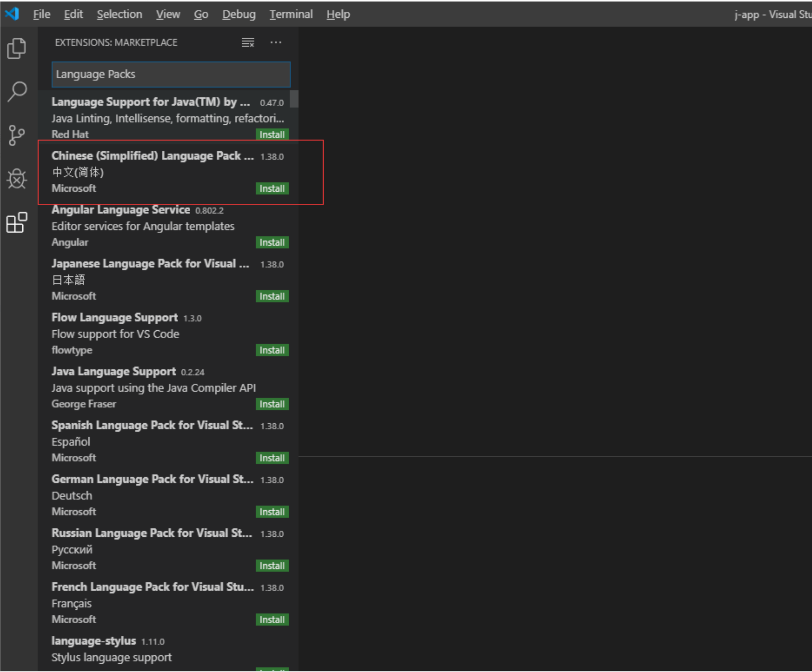Open the Debug view bug icon
812x672 pixels.
pyautogui.click(x=17, y=179)
